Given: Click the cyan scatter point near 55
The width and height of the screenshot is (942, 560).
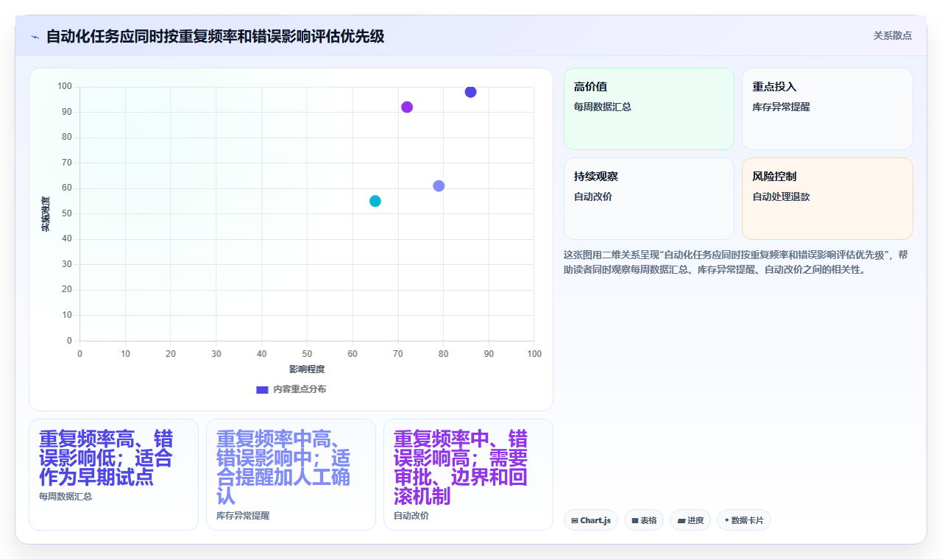Looking at the screenshot, I should point(375,201).
